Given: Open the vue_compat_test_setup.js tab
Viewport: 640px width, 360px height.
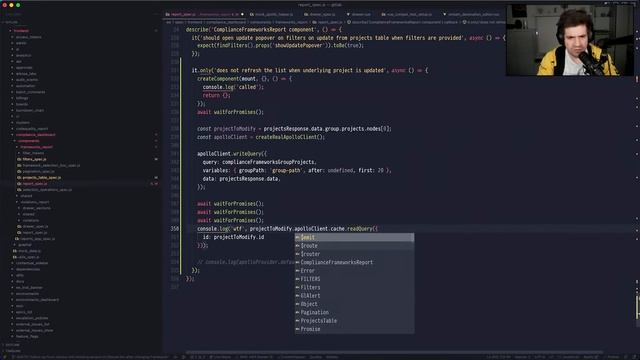Looking at the screenshot, I should click(409, 14).
